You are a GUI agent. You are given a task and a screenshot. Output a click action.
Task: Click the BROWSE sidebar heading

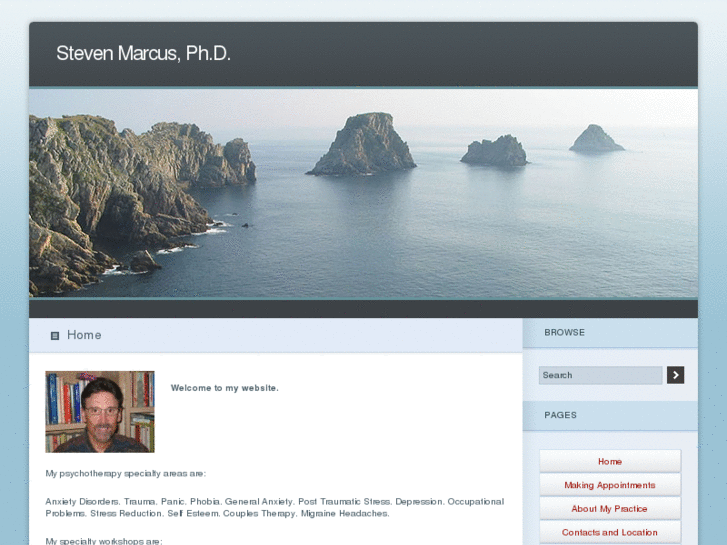(x=564, y=333)
